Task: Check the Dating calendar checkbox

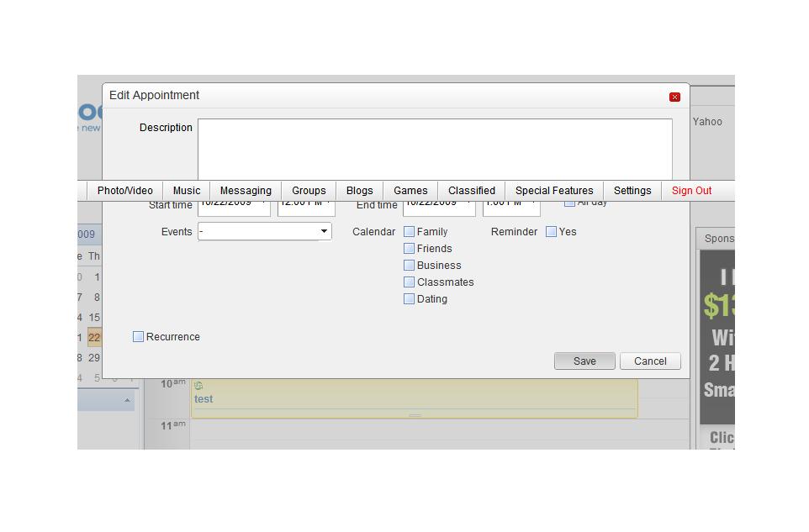Action: [x=409, y=299]
